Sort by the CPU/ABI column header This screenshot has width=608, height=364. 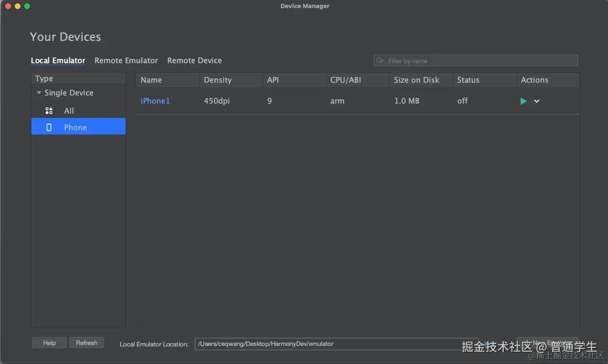(x=357, y=80)
